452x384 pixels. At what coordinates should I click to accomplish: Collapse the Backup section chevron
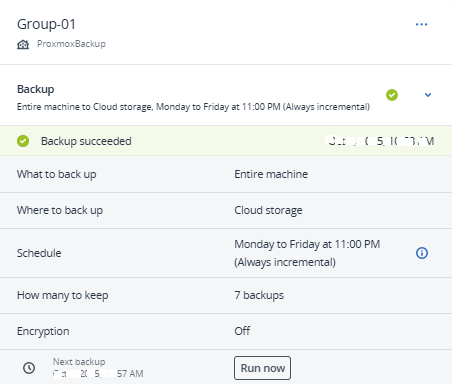click(x=428, y=95)
